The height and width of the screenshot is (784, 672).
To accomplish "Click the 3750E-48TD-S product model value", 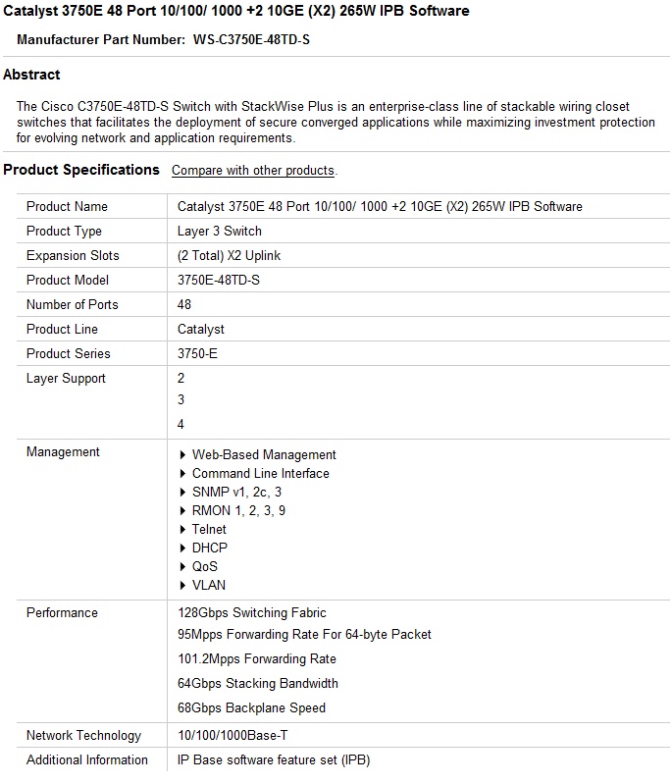I will [x=219, y=281].
